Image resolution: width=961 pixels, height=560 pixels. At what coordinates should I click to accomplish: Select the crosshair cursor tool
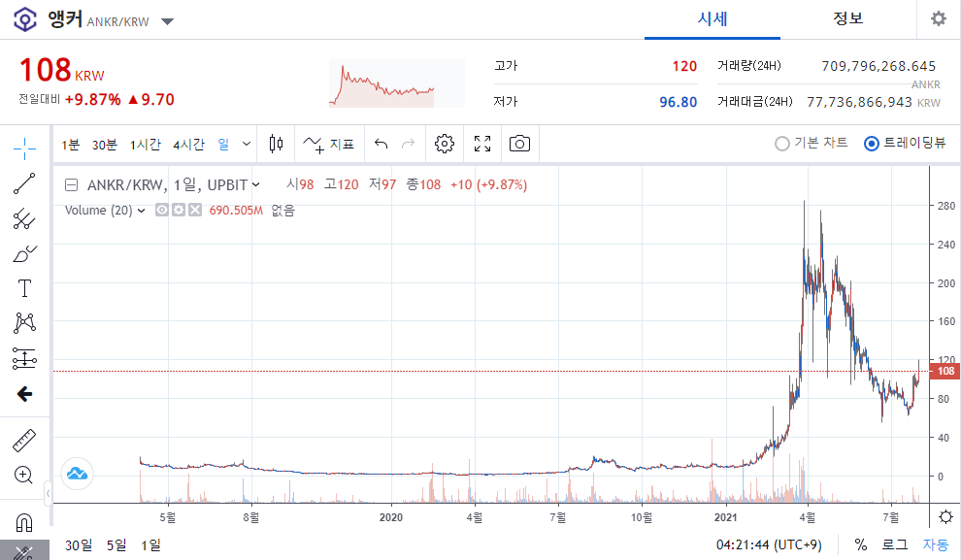click(x=24, y=148)
